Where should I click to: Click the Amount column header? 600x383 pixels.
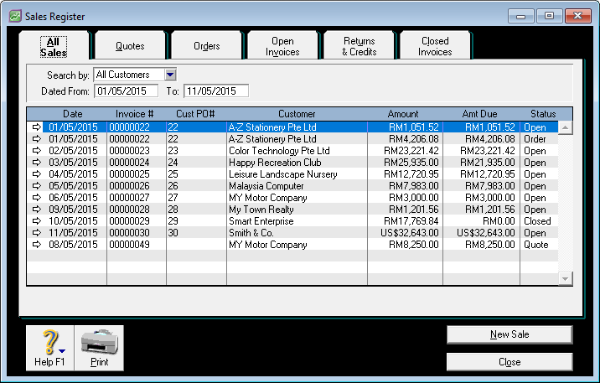click(x=403, y=114)
